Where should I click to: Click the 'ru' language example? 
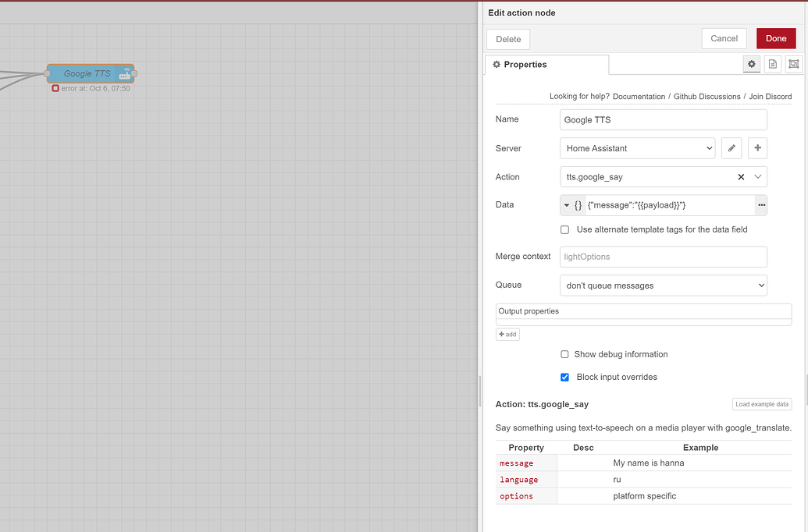(x=617, y=480)
